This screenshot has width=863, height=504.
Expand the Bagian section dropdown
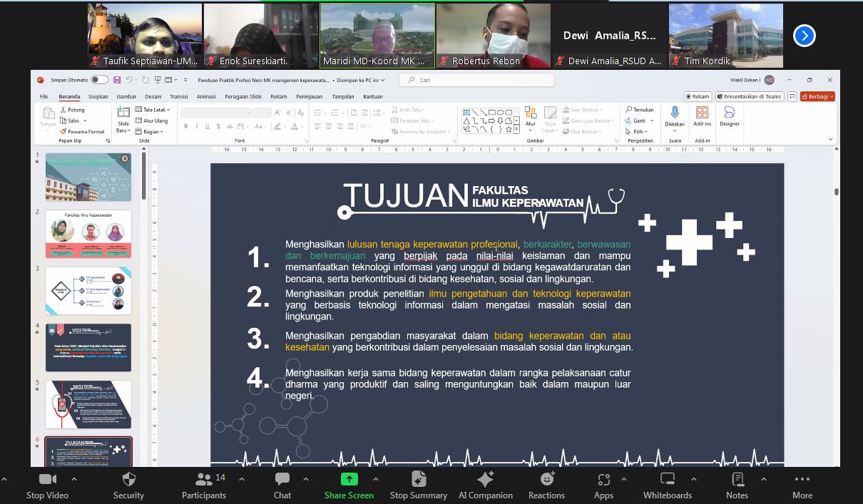pyautogui.click(x=149, y=131)
